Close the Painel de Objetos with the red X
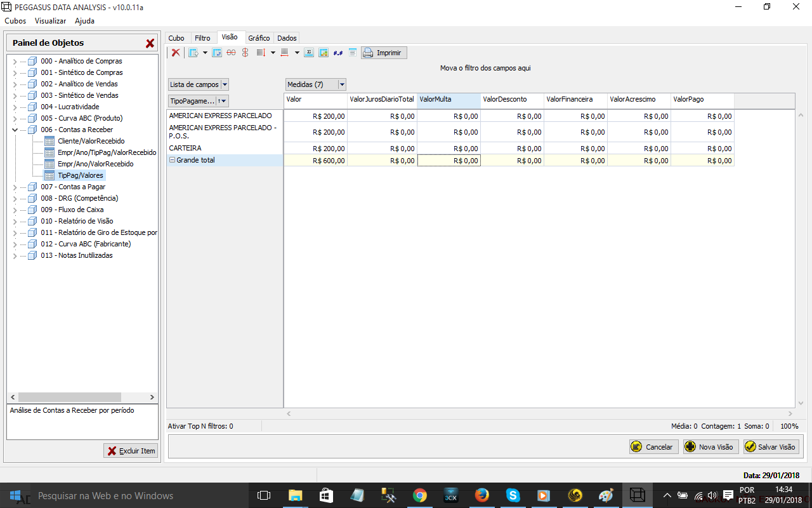Image resolution: width=812 pixels, height=508 pixels. (x=150, y=43)
